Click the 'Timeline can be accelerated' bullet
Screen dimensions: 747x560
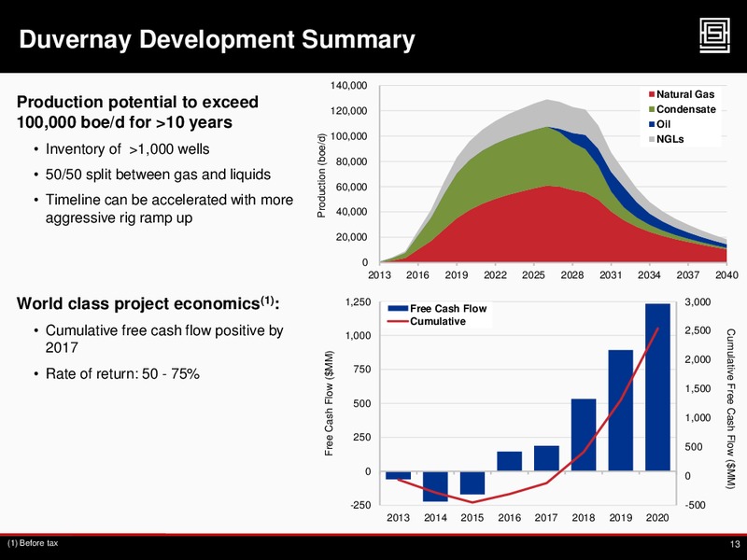[x=169, y=208]
